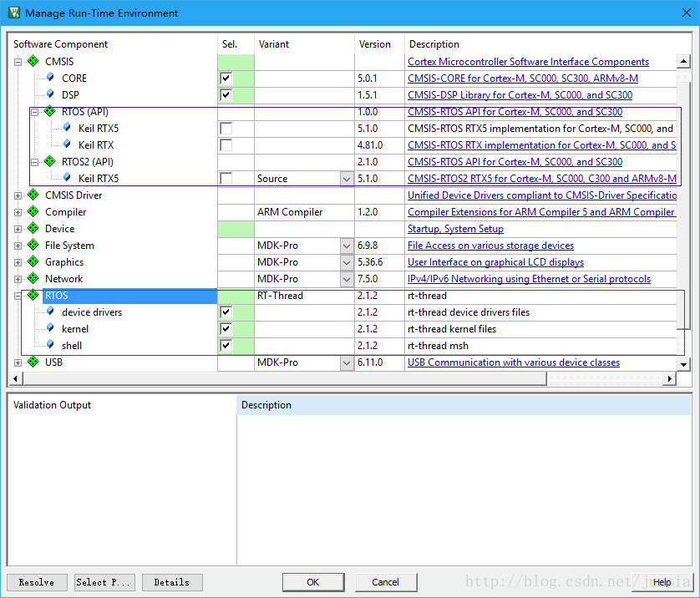Viewport: 700px width, 598px height.
Task: Open the USB variant dropdown
Action: [x=347, y=362]
